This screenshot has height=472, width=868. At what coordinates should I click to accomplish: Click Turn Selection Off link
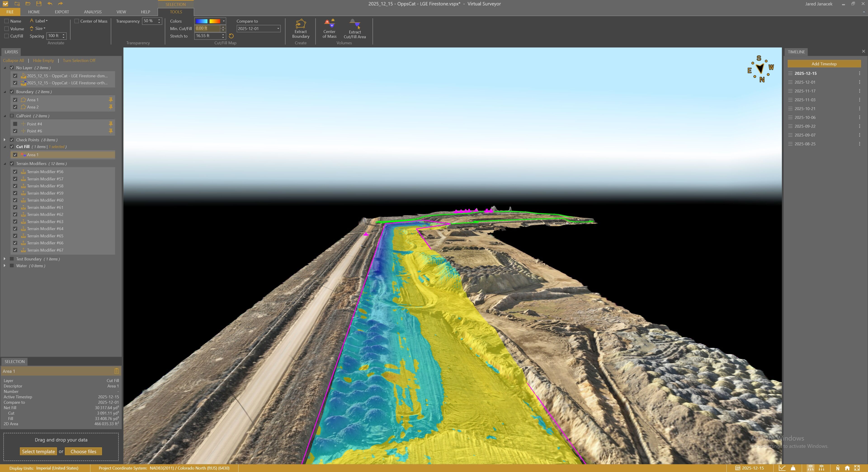tap(79, 61)
